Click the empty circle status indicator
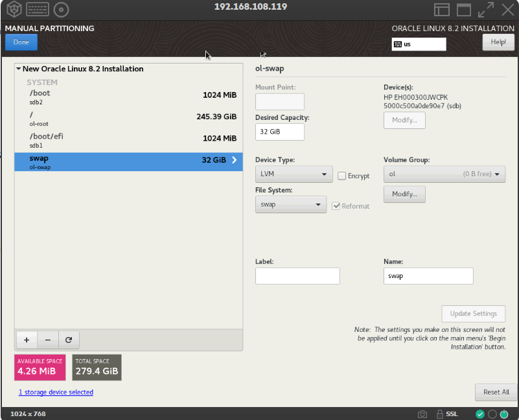The height and width of the screenshot is (420, 519). click(x=492, y=414)
